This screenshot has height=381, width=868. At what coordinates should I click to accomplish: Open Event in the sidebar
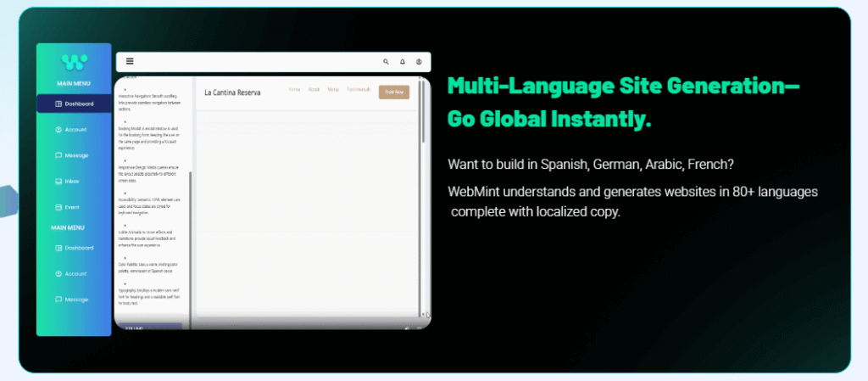74,207
